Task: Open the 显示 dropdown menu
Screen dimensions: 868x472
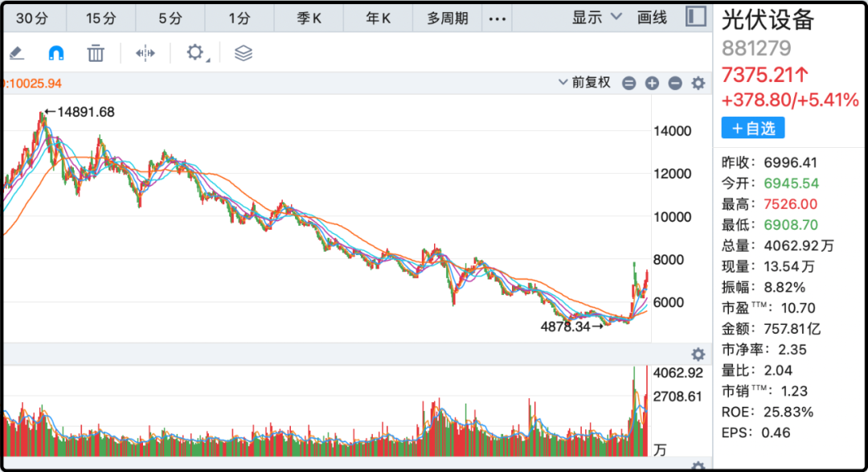Action: click(596, 18)
